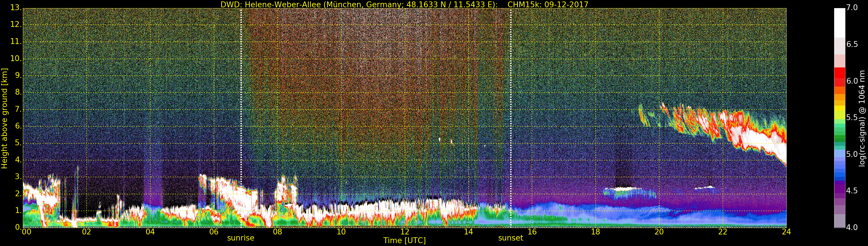This screenshot has width=868, height=246.
Task: Click the "Time [UTC]" x-axis label
Action: point(404,241)
